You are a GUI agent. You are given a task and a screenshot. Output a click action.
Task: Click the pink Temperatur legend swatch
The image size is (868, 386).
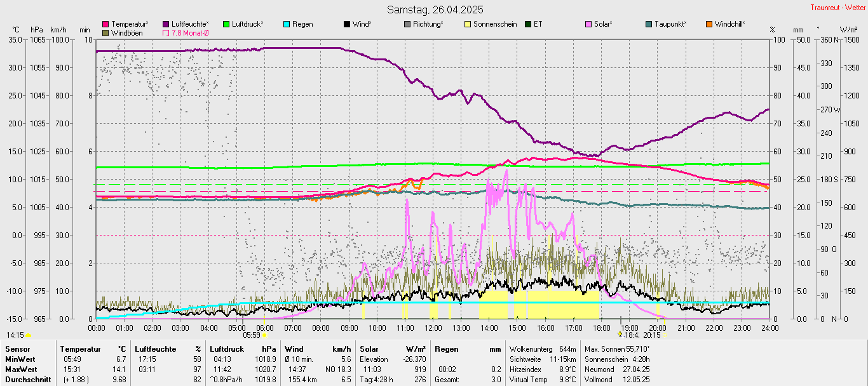tap(105, 24)
